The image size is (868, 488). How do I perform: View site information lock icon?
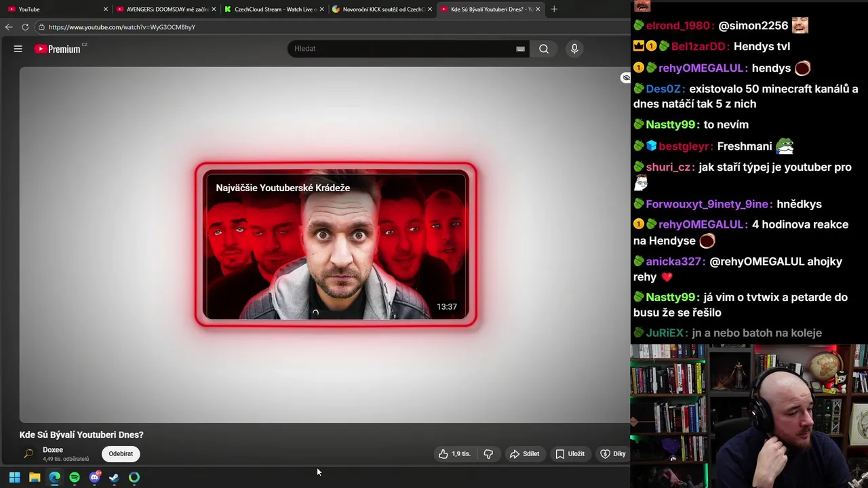coord(41,27)
